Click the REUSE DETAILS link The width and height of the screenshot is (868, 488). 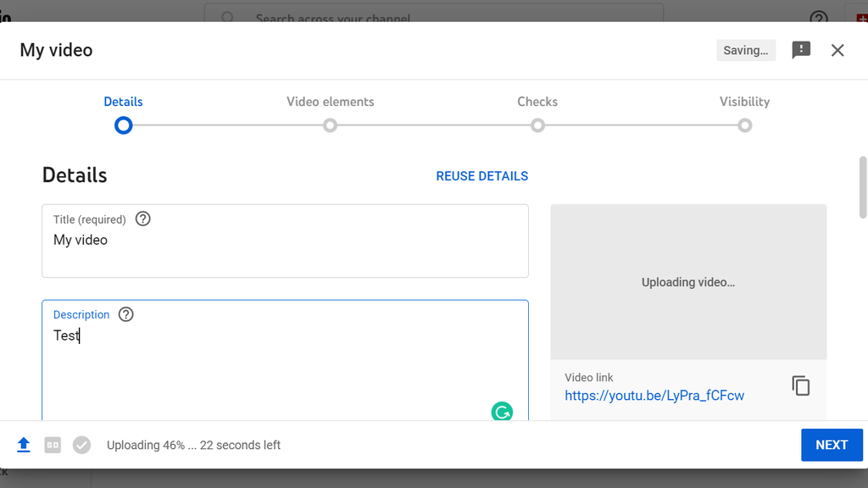(481, 175)
